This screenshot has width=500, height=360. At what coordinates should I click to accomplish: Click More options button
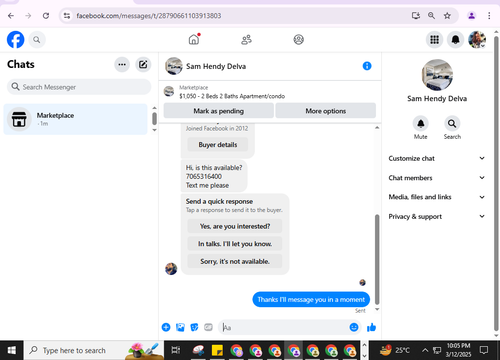[326, 111]
